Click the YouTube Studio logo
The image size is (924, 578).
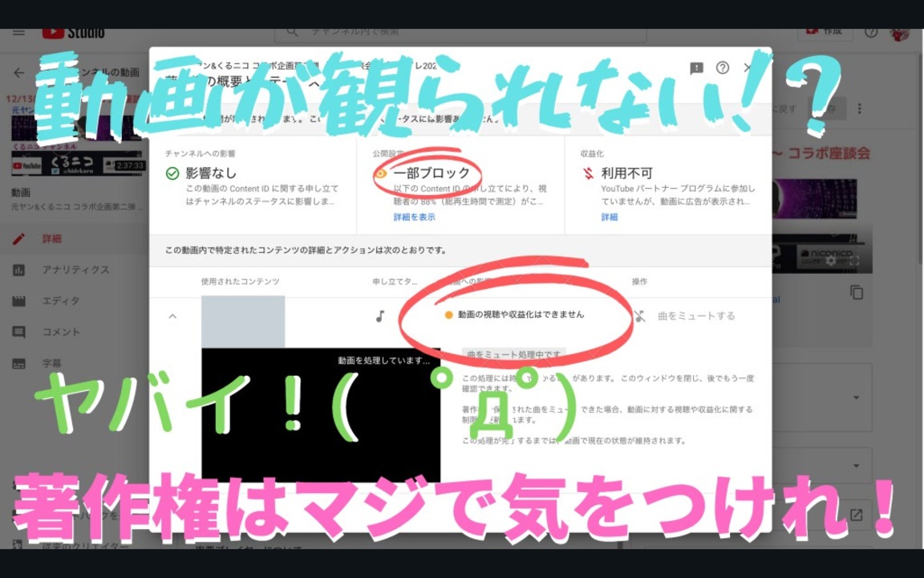73,32
